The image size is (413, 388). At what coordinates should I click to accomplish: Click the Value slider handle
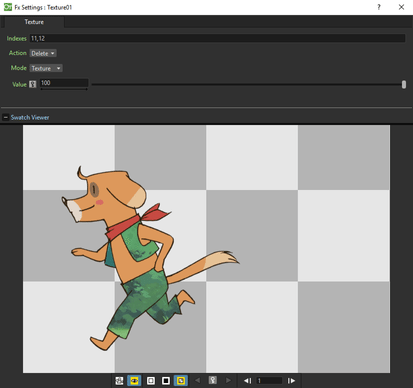pos(404,84)
